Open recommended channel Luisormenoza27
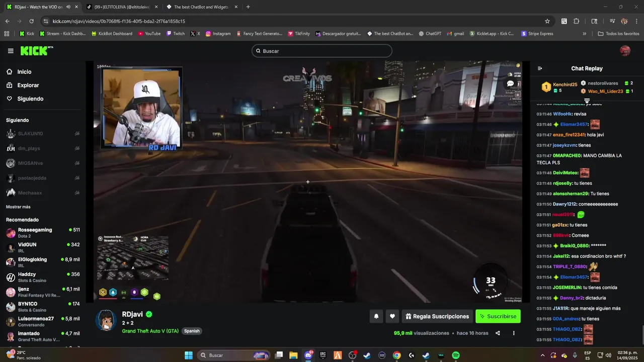 [x=43, y=321]
